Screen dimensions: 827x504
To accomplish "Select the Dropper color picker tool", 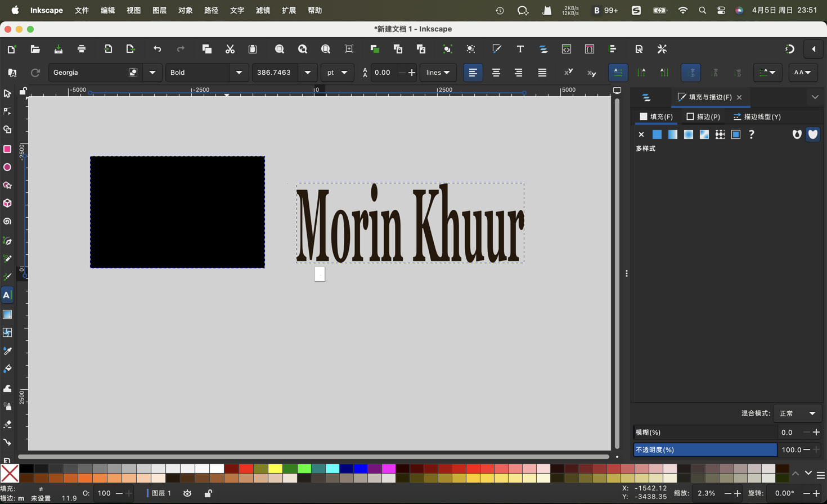I will [7, 351].
